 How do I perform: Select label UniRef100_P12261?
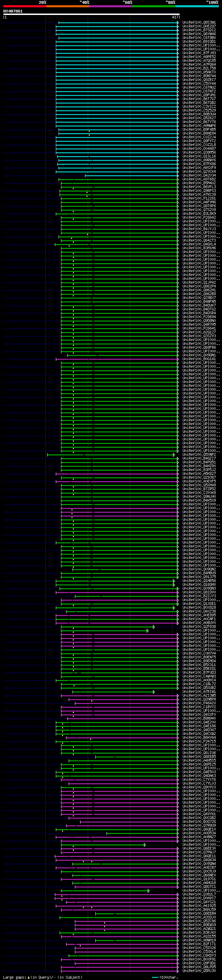pyautogui.click(x=199, y=198)
